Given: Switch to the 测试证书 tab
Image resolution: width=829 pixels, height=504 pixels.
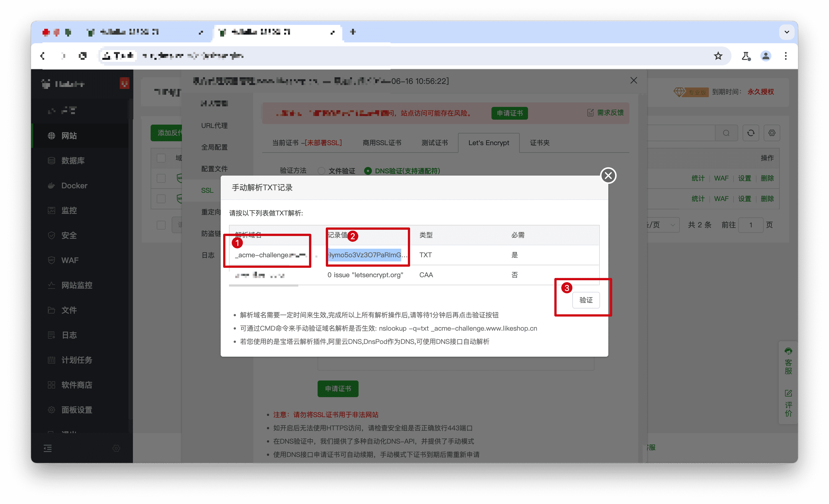Looking at the screenshot, I should pos(434,143).
